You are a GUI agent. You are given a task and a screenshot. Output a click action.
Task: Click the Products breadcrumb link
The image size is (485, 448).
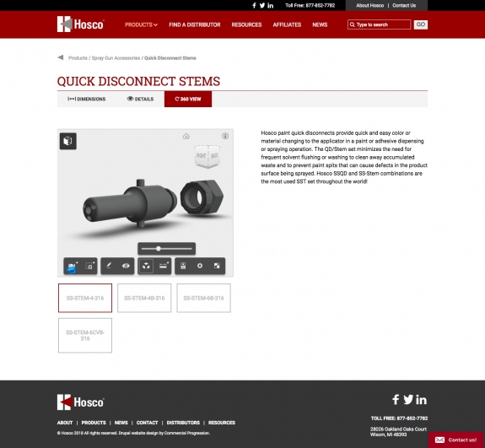coord(78,58)
